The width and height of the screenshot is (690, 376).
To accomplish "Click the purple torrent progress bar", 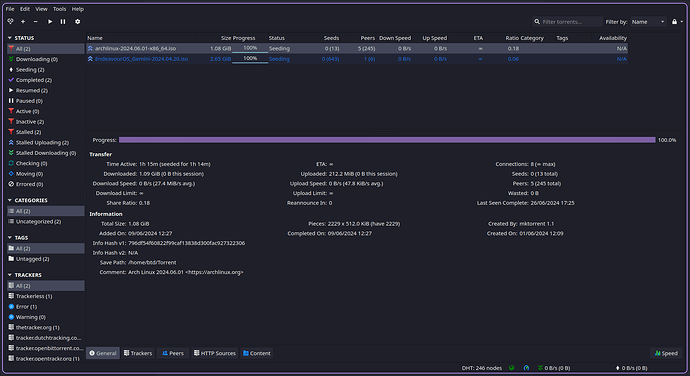I will (x=387, y=140).
